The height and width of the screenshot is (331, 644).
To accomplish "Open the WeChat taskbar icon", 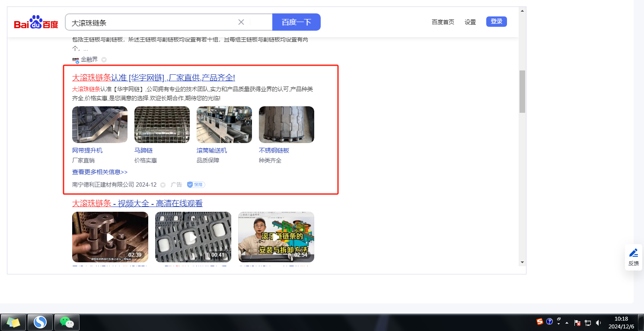I will click(x=67, y=322).
